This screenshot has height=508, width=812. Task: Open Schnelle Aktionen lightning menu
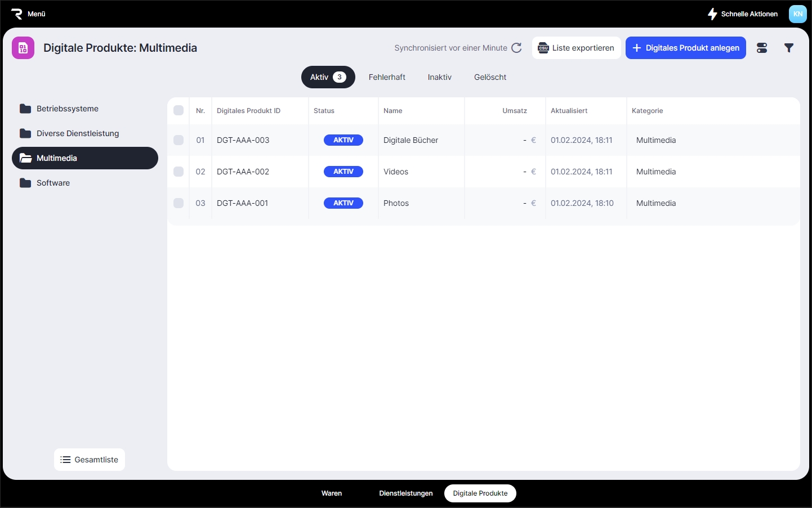coord(743,14)
